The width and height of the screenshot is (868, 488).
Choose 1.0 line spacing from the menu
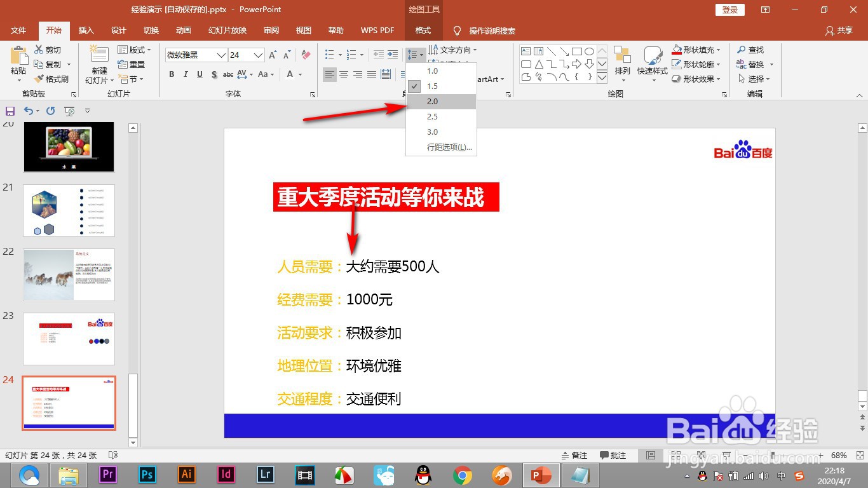(441, 71)
